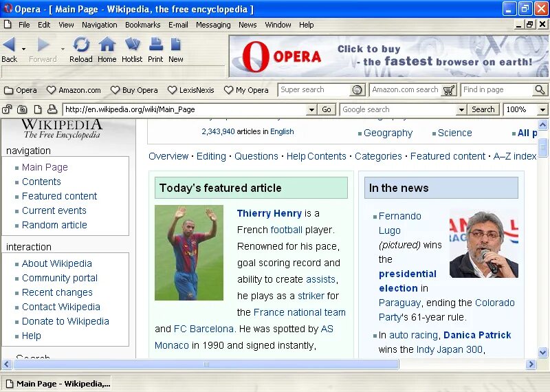Click the first address bar toggle icon
The image size is (550, 392).
[x=7, y=109]
